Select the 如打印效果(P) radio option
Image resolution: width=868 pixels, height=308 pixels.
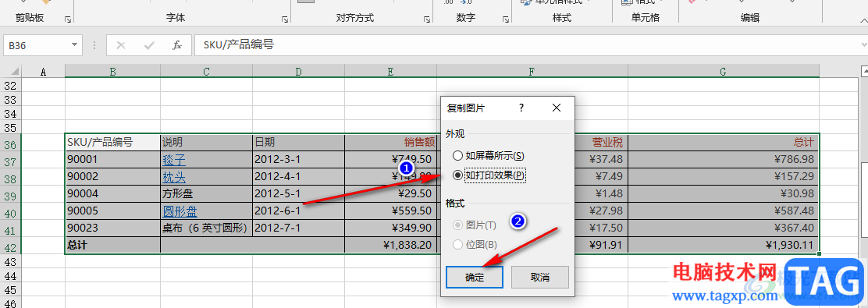489,175
